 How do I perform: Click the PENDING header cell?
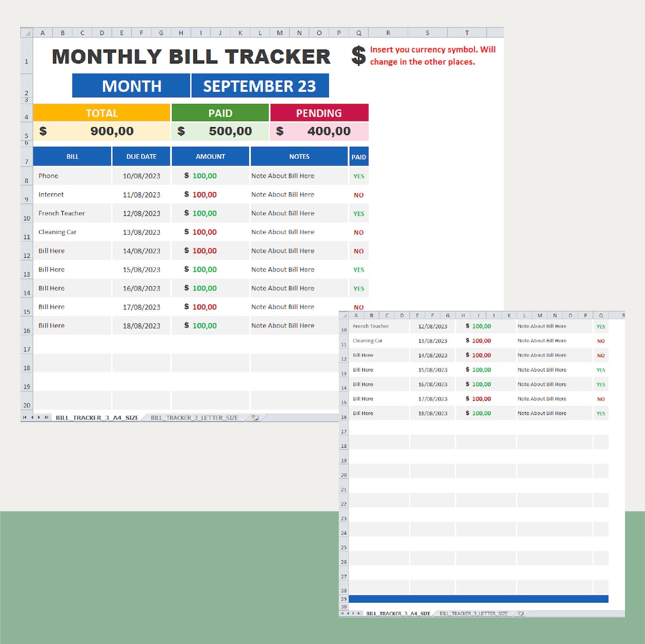click(x=320, y=113)
